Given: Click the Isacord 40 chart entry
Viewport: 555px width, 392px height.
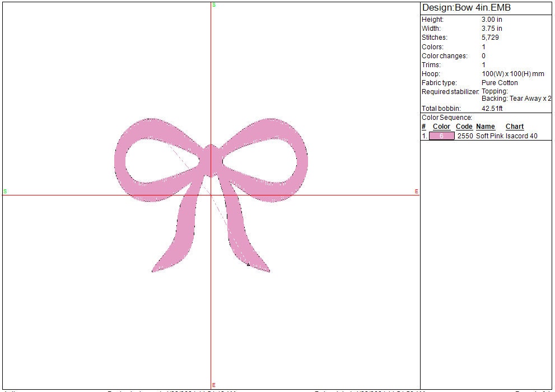Looking at the screenshot, I should (521, 136).
